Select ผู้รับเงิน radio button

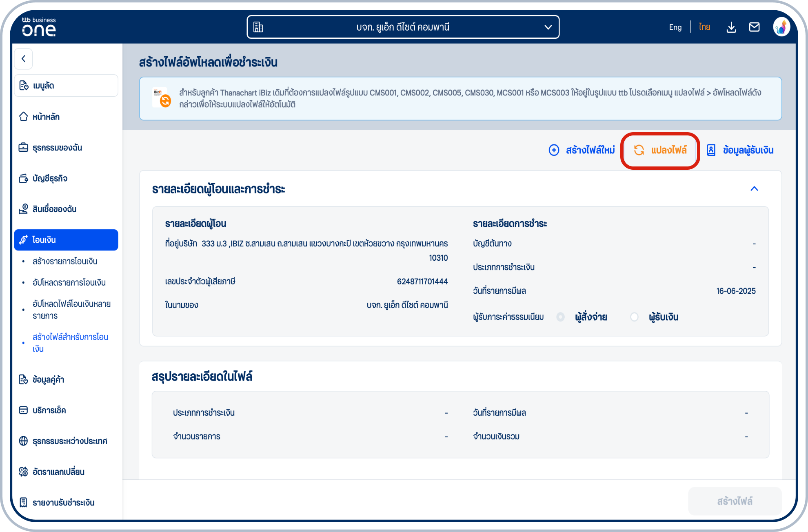(x=634, y=317)
